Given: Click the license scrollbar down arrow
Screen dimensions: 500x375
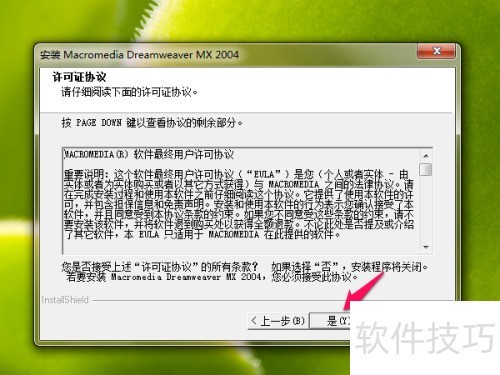Looking at the screenshot, I should point(426,247).
